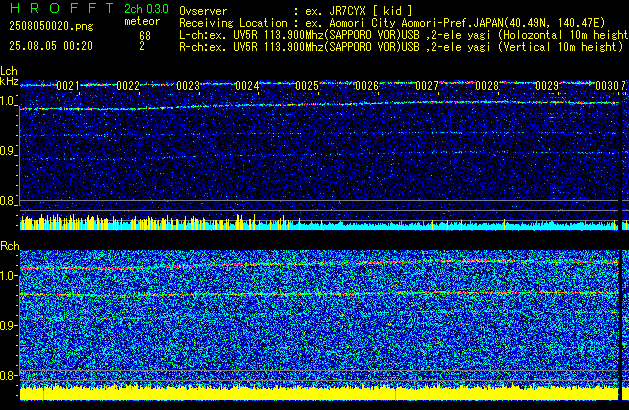This screenshot has height=410, width=629.
Task: Click the L-ch UV5R Holozontal yagi line
Action: tap(404, 35)
